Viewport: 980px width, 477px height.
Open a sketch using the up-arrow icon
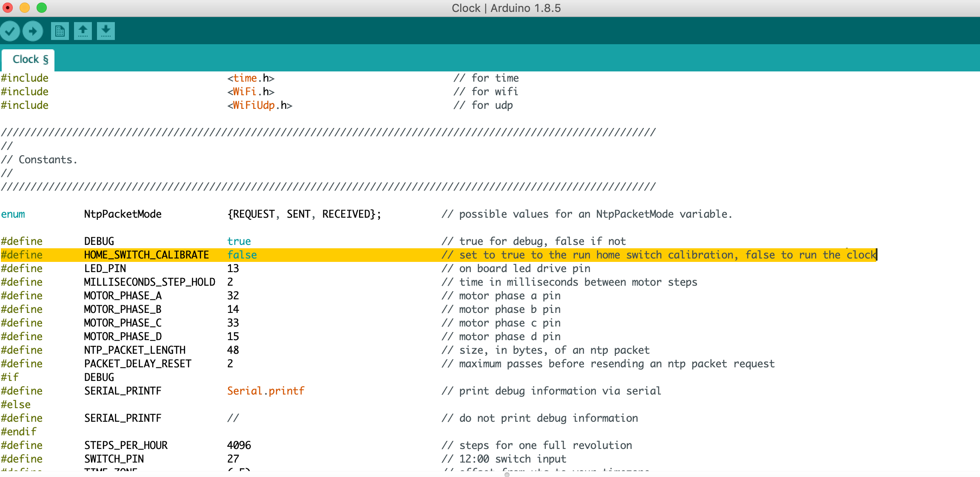pos(83,31)
